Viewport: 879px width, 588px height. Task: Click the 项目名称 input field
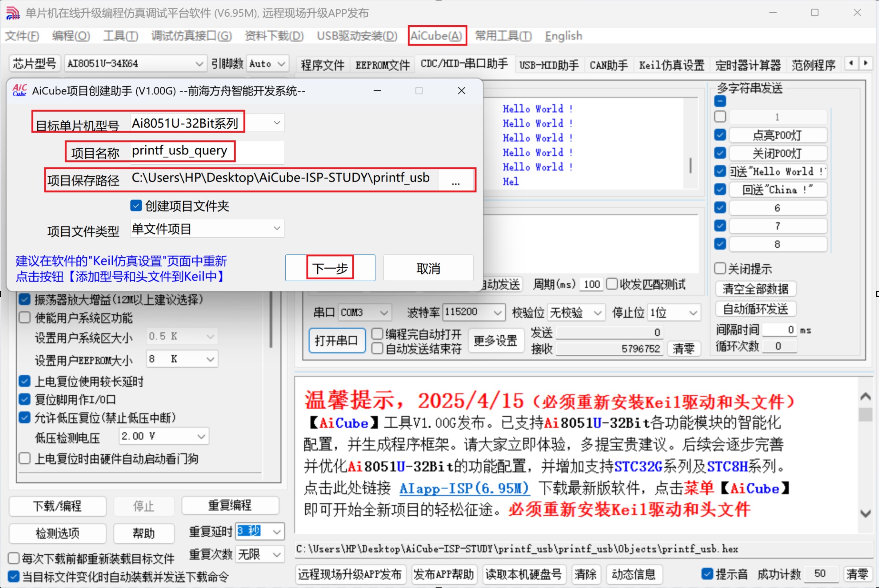tap(207, 152)
